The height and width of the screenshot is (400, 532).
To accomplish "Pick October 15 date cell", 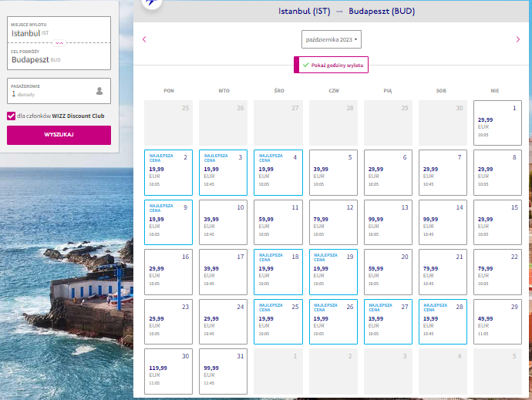I will [x=498, y=223].
